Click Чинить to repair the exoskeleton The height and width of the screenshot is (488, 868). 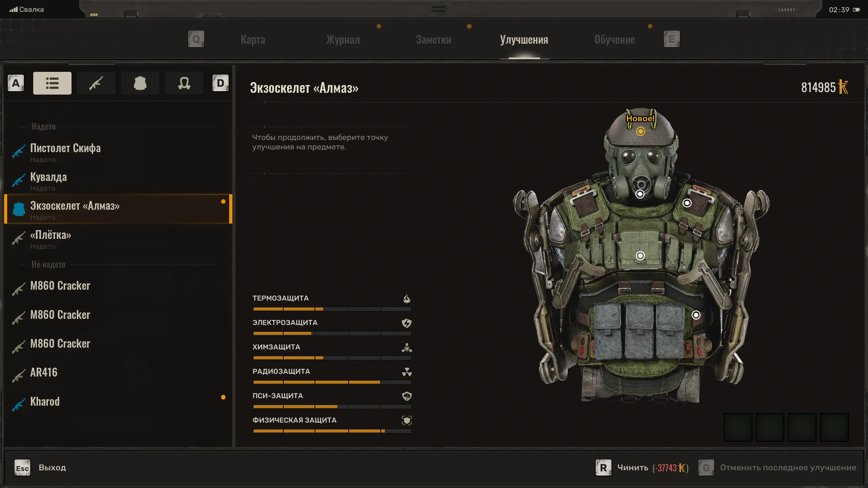633,468
